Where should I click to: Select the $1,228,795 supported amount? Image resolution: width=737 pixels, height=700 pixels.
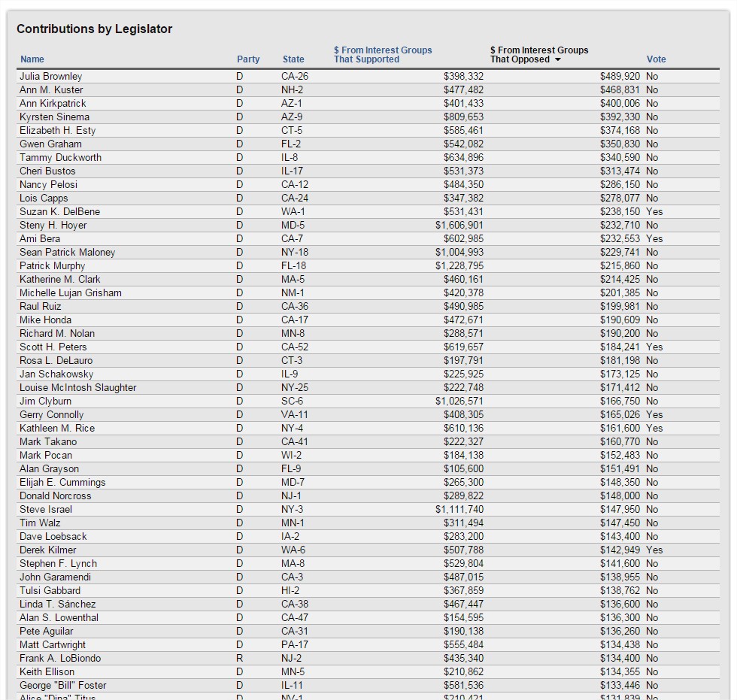click(459, 266)
